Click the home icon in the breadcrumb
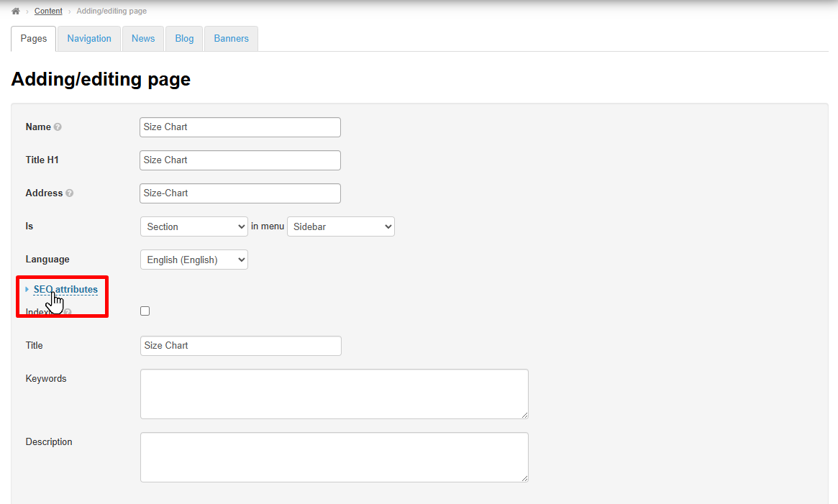838x504 pixels. 15,11
